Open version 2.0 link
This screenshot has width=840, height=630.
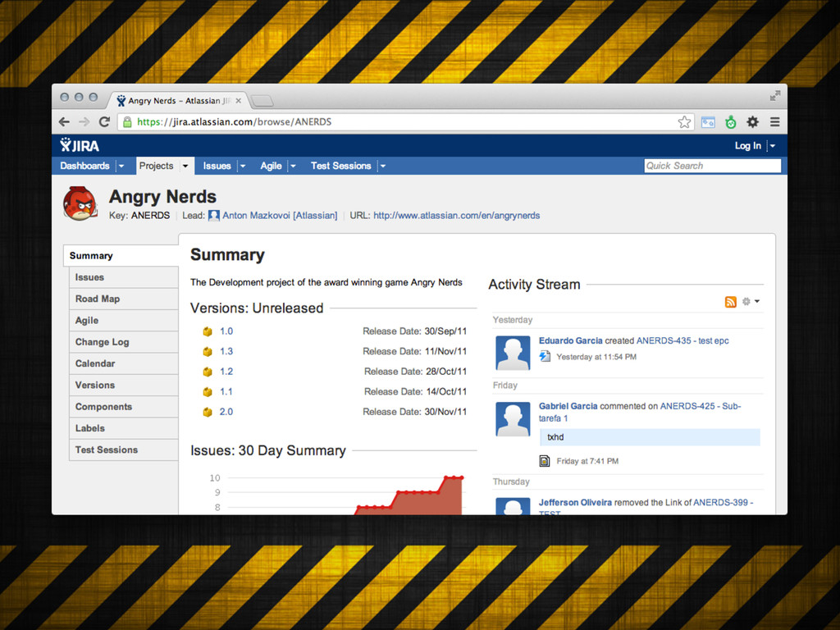[x=226, y=412]
